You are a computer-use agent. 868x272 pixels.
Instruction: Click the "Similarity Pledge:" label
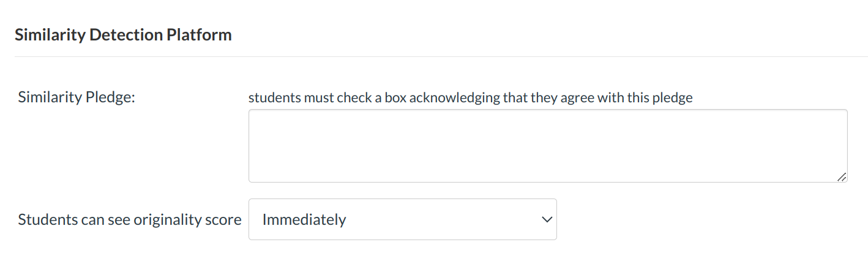[77, 97]
